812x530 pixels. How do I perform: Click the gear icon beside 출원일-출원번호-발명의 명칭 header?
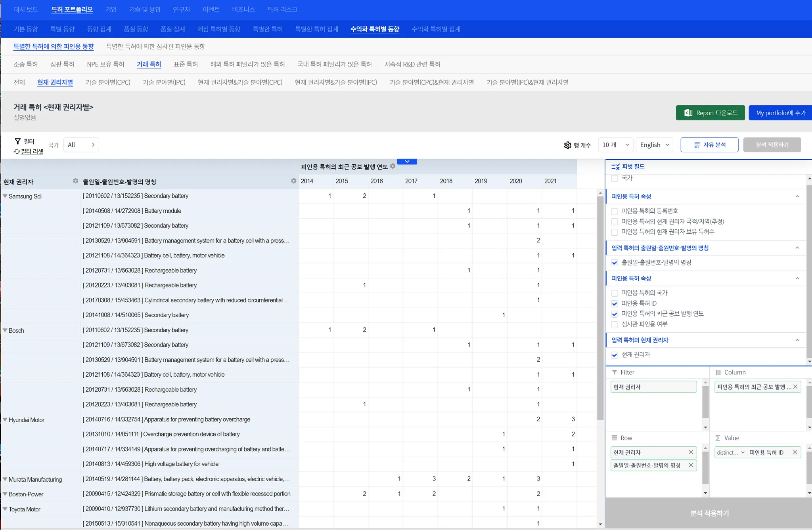(x=293, y=181)
